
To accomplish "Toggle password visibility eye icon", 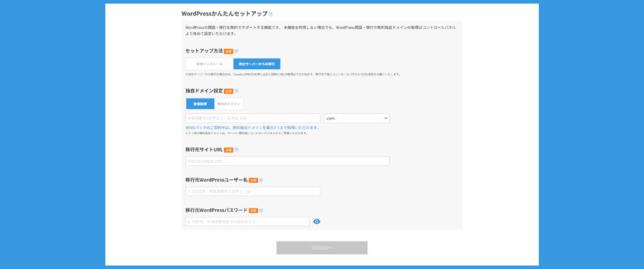I will (317, 222).
